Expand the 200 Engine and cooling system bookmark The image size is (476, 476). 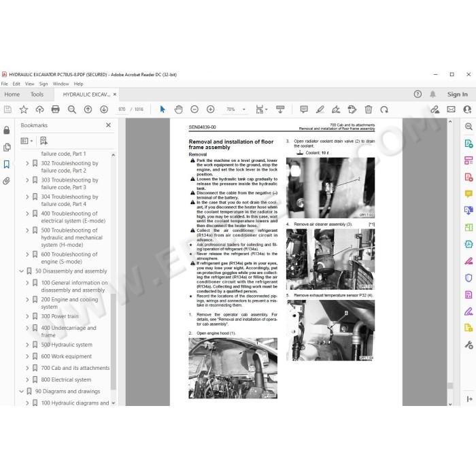tap(27, 300)
